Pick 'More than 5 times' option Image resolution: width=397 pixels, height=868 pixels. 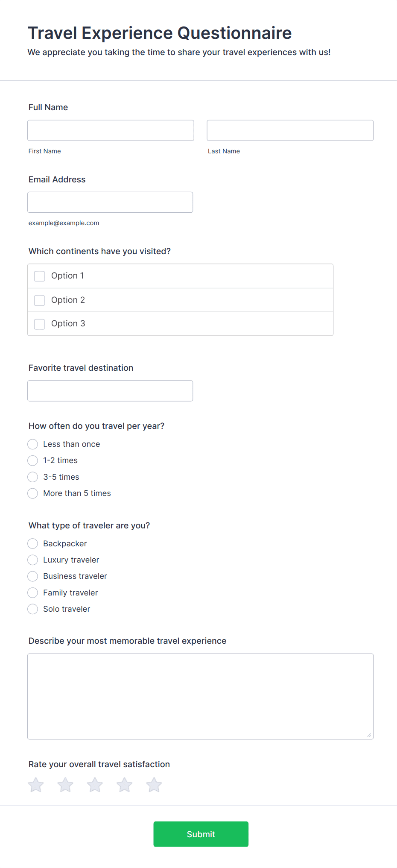click(x=32, y=493)
